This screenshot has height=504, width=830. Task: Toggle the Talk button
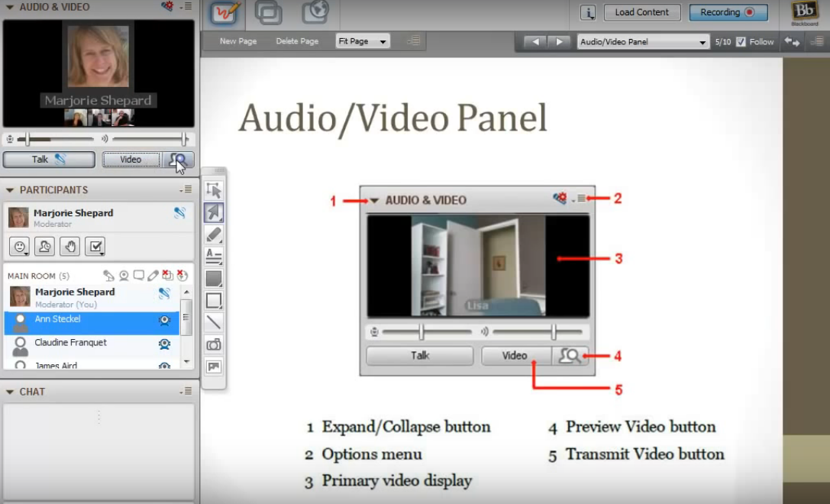pos(49,160)
